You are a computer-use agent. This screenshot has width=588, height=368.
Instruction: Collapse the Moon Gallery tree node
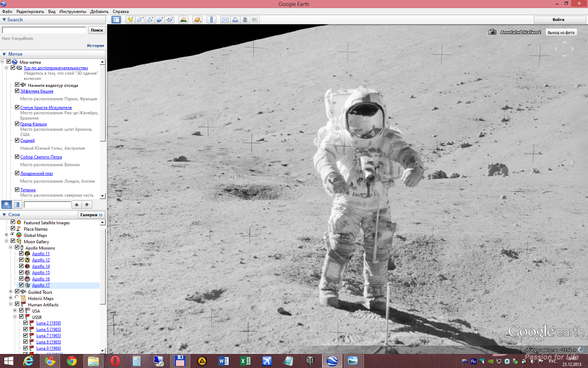(x=7, y=241)
